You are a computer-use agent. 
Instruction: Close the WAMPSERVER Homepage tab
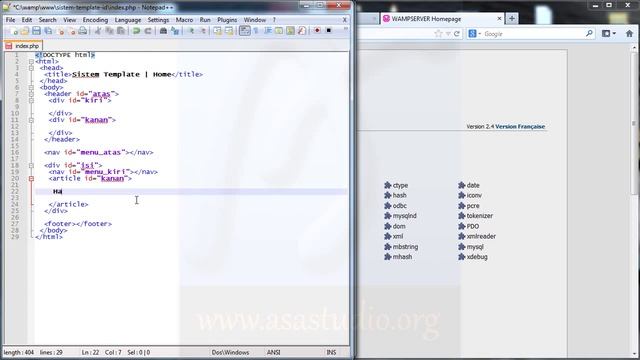tap(499, 19)
